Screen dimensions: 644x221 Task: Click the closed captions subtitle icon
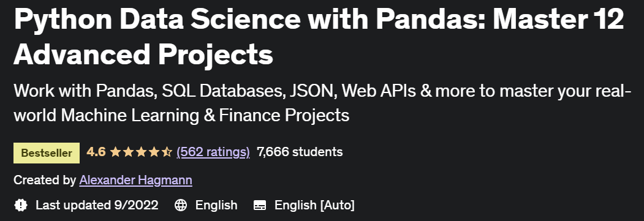(260, 205)
